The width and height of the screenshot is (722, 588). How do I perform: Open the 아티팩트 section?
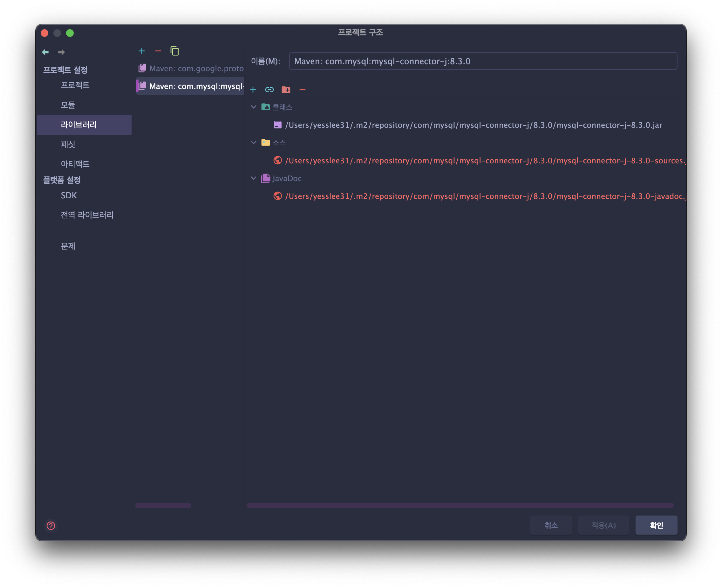coord(75,164)
